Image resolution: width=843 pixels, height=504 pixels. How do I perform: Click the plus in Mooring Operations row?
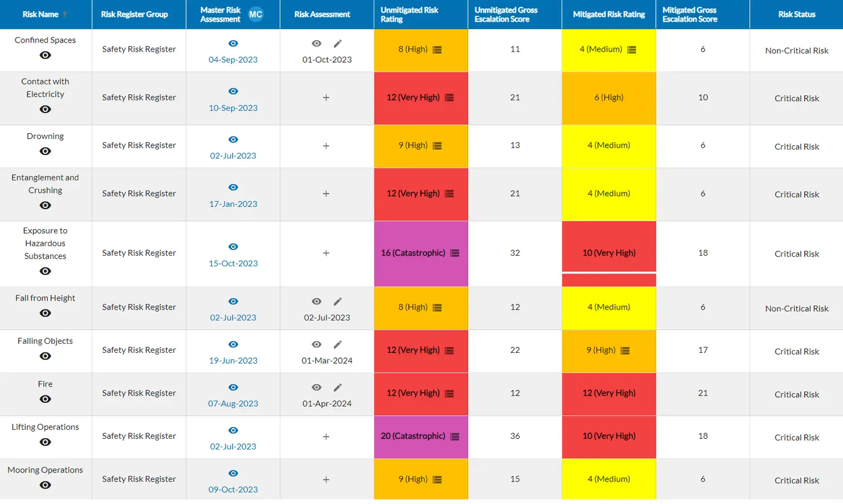coord(326,480)
